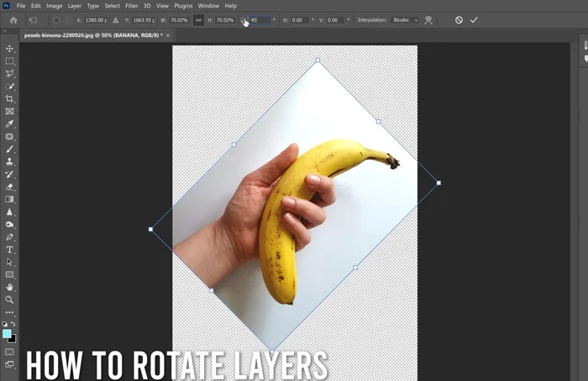
Task: Click the Home icon in options bar
Action: (x=13, y=20)
